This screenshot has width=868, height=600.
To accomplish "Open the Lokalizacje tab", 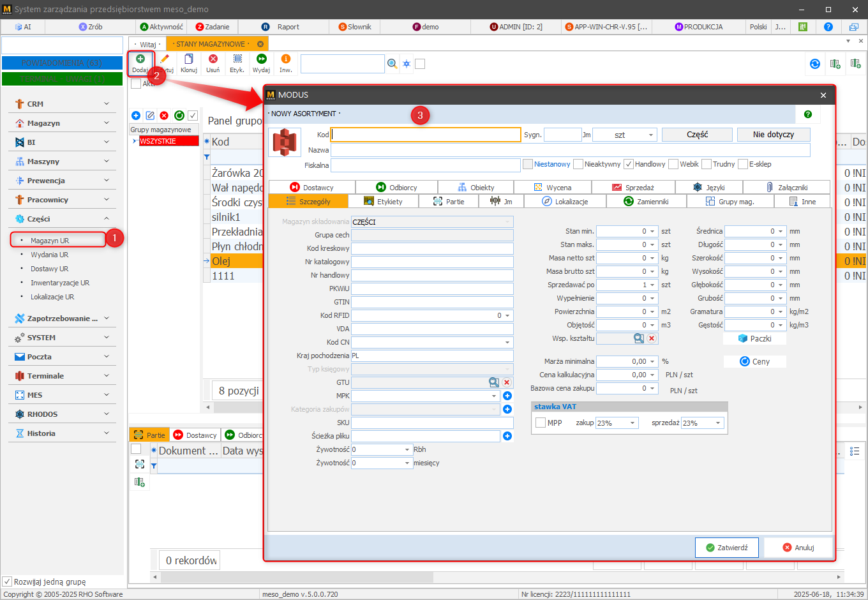I will click(565, 202).
